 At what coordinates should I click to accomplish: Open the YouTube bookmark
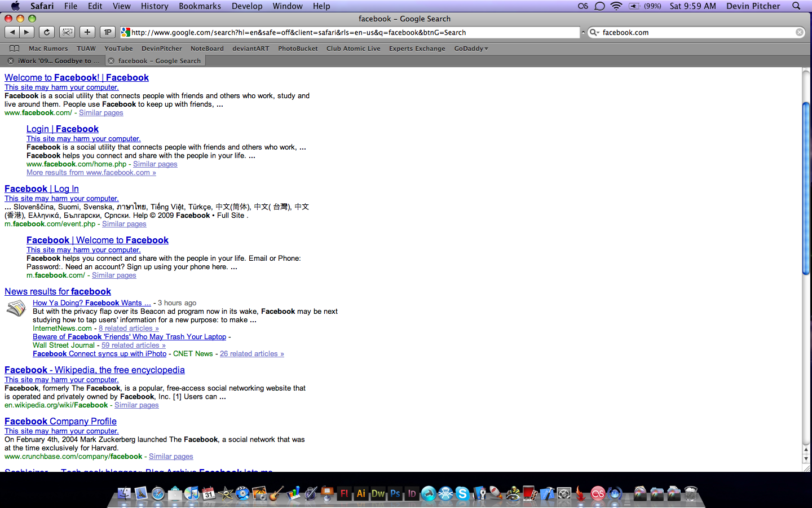click(118, 49)
